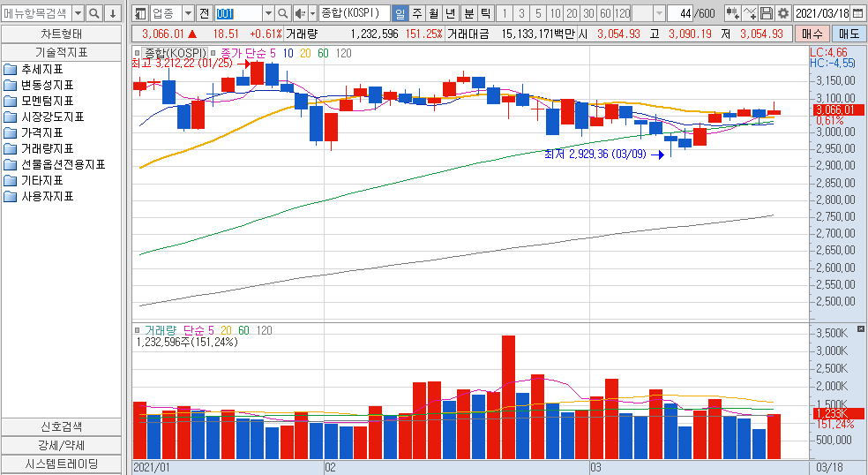
Task: Open the minute interval dropdown arrow
Action: pyautogui.click(x=659, y=13)
